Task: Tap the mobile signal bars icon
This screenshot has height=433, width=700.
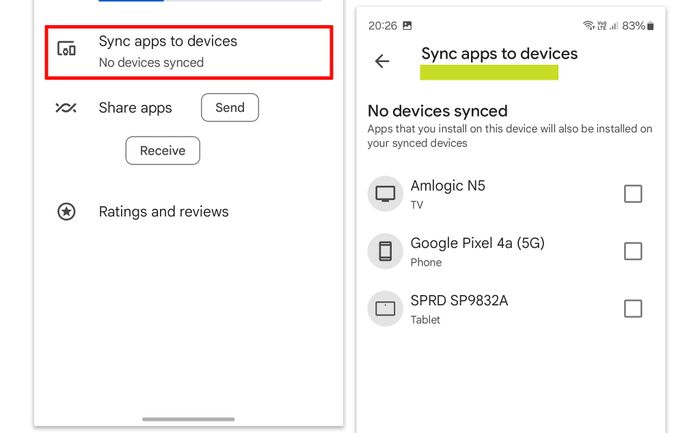Action: coord(614,26)
